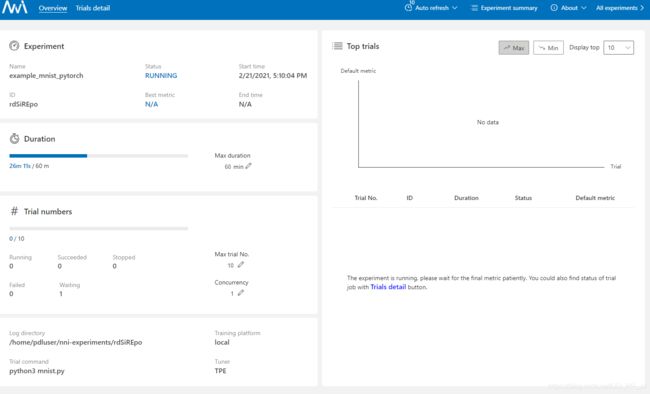Click the RUNNING status text
Viewport: 650px width, 394px height.
point(161,75)
